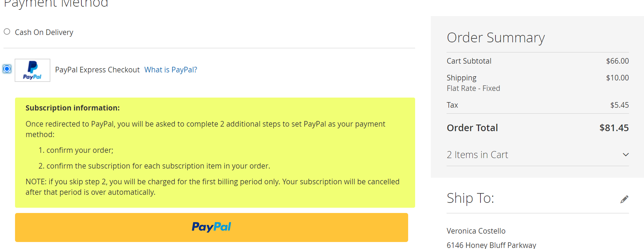Select the PayPal Express Checkout radio button
The height and width of the screenshot is (249, 644).
(7, 69)
